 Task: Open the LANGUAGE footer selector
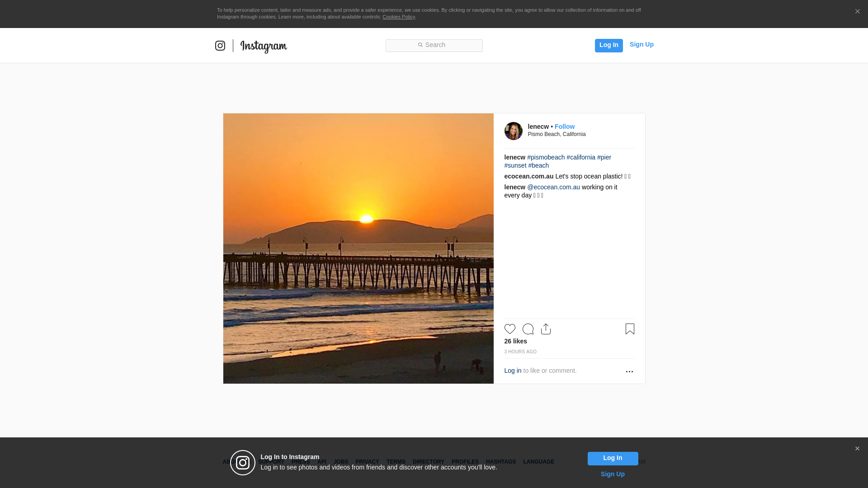click(538, 462)
